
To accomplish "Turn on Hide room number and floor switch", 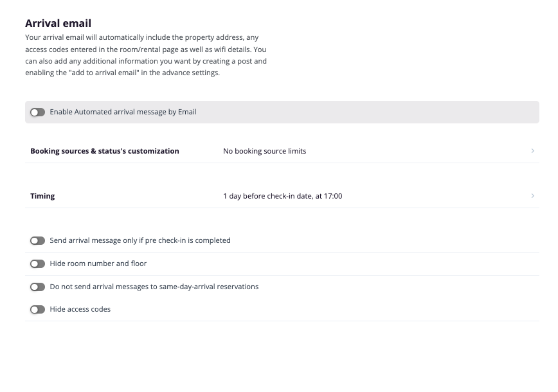I will click(x=37, y=264).
